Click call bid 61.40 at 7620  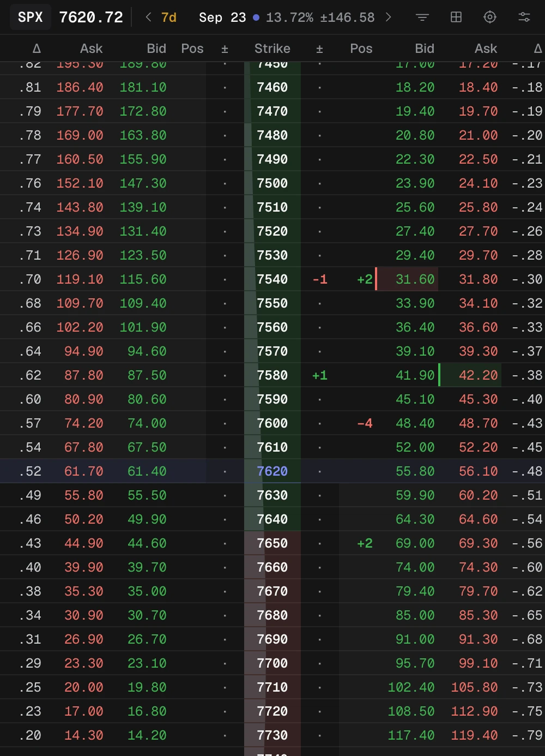pos(147,471)
